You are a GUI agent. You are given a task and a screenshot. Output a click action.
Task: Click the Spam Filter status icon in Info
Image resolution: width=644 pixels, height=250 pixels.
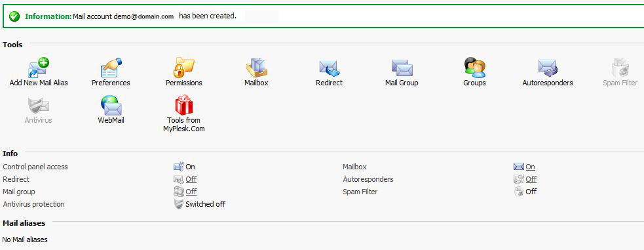[x=519, y=192]
